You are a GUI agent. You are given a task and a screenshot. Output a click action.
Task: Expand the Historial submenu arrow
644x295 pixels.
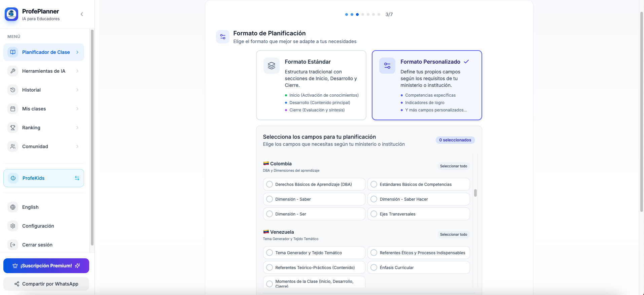tap(77, 90)
